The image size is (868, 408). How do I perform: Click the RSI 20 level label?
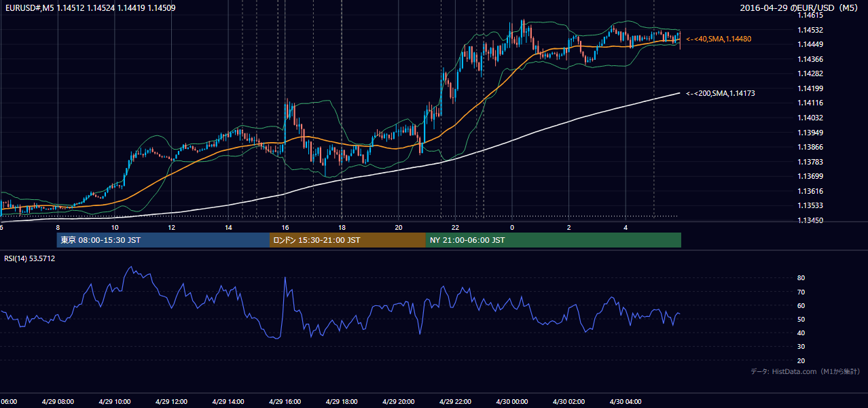click(801, 360)
